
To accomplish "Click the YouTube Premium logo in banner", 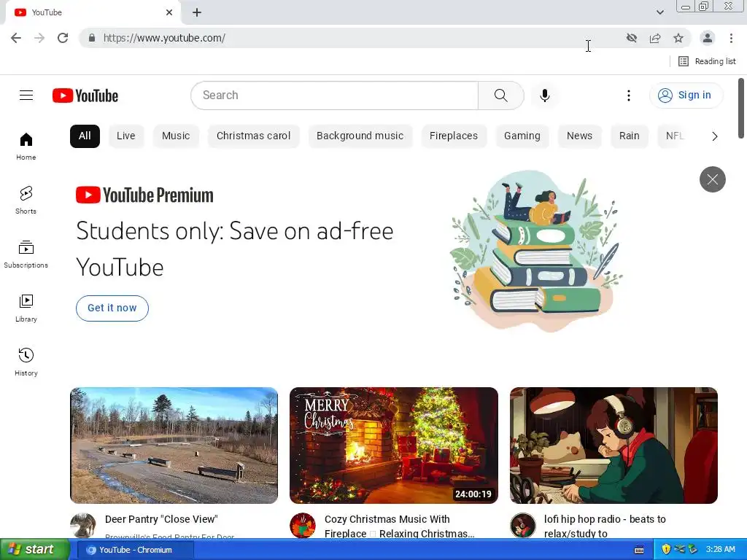I will (x=145, y=195).
